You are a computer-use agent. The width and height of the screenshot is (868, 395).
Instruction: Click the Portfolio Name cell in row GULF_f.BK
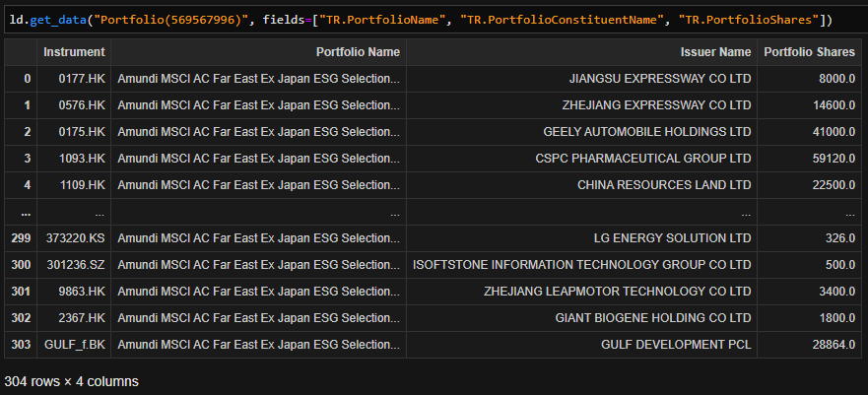point(258,344)
